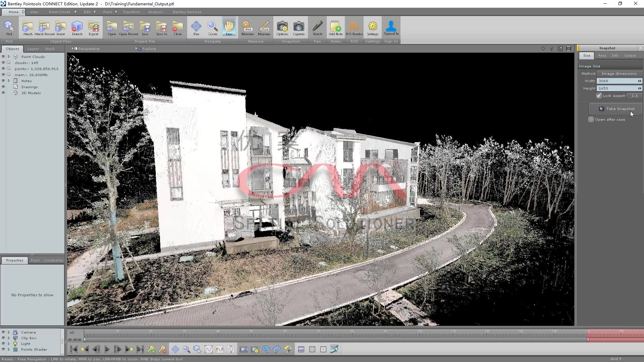Viewport: 644px width, 362px height.
Task: Open the Settings gear
Action: (x=373, y=28)
